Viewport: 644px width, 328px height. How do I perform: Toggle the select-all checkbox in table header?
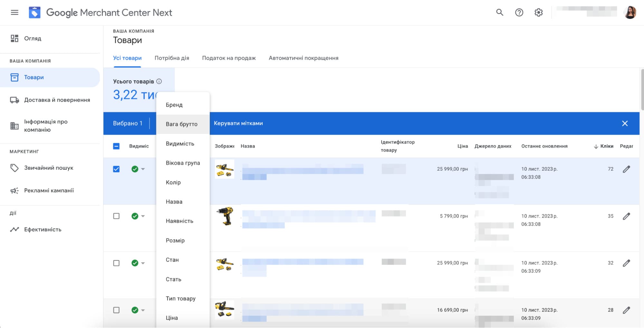point(116,146)
